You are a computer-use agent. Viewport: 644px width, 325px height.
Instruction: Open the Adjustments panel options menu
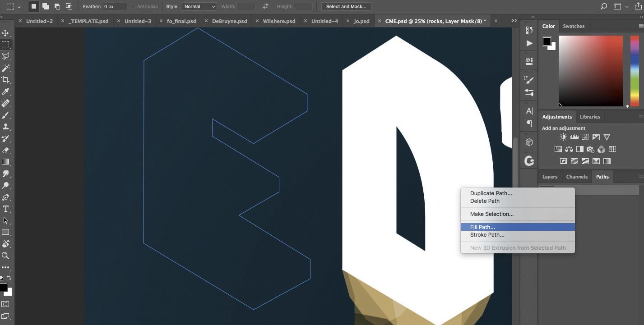point(641,117)
